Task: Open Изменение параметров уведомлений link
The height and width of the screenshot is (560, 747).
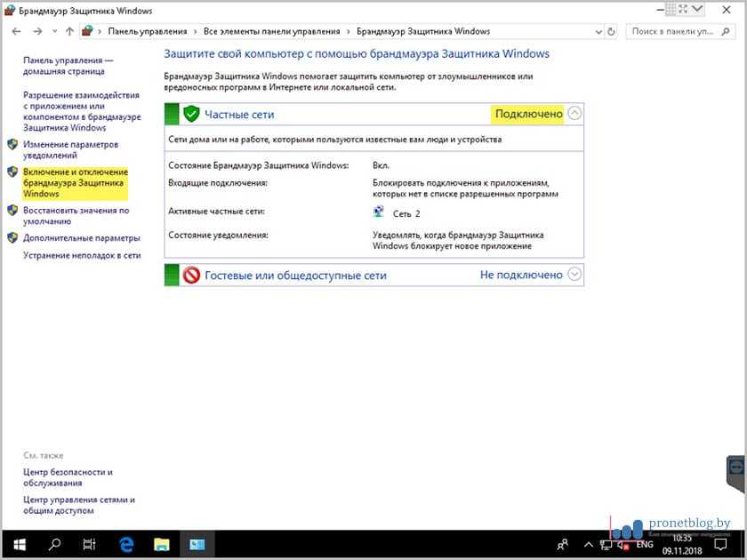Action: tap(70, 149)
